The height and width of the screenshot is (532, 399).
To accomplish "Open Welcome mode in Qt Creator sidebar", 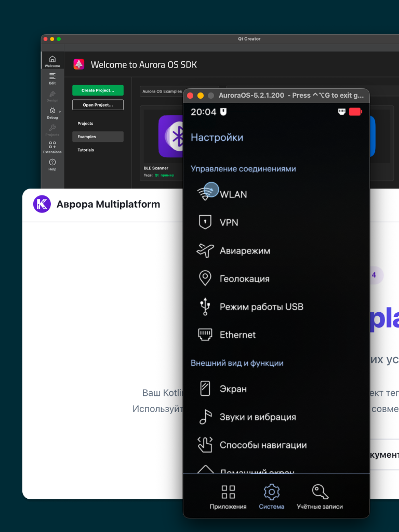I will point(52,61).
